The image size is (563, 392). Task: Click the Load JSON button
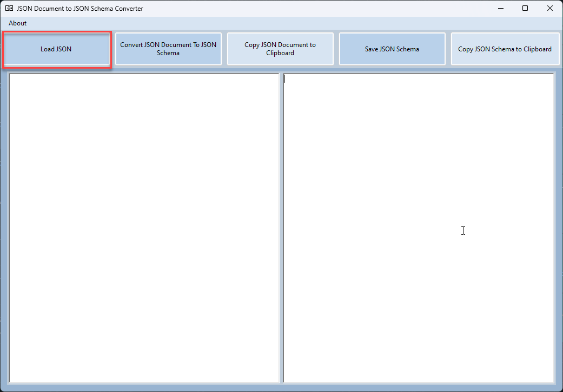56,49
